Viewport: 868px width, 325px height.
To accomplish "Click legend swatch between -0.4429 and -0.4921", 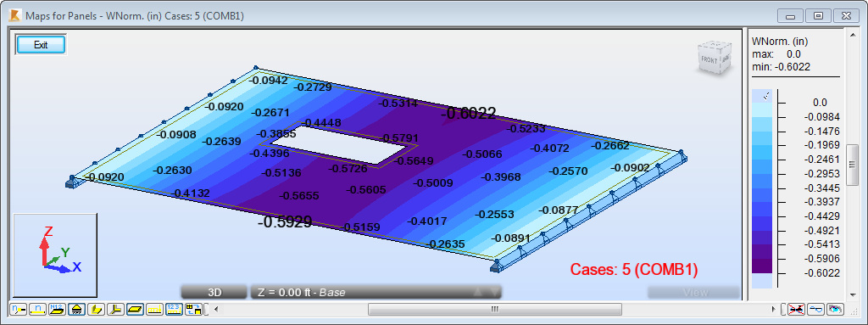I will tap(761, 223).
